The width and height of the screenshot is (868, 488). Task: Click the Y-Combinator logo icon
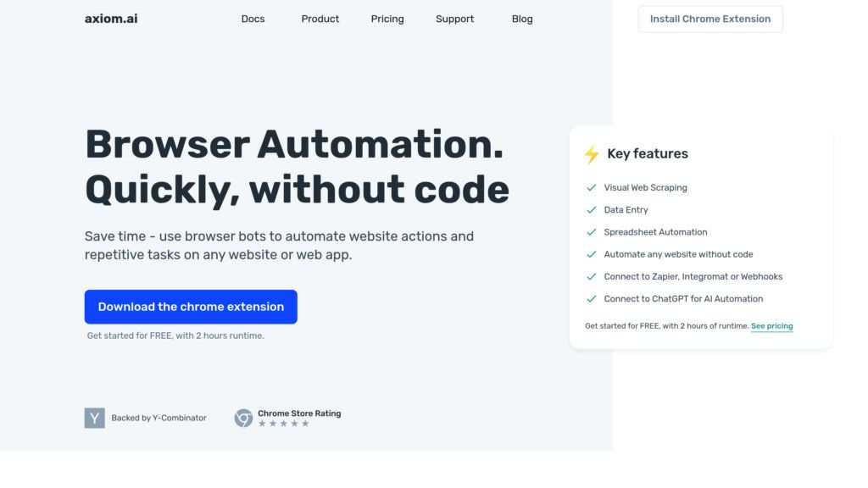95,418
